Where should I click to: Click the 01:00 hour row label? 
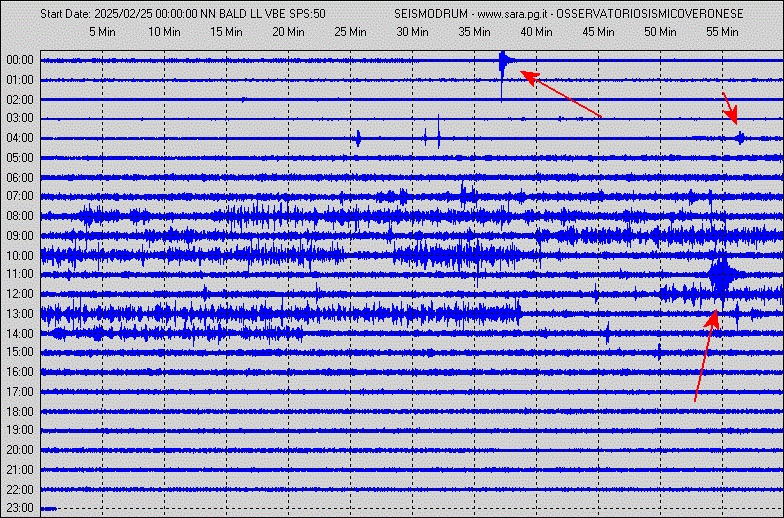(x=20, y=80)
